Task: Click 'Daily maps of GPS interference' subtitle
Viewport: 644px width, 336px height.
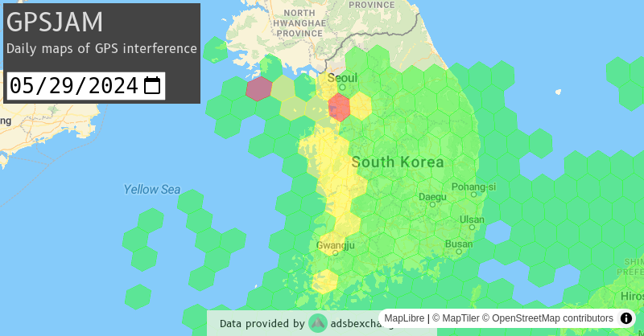Action: [101, 48]
